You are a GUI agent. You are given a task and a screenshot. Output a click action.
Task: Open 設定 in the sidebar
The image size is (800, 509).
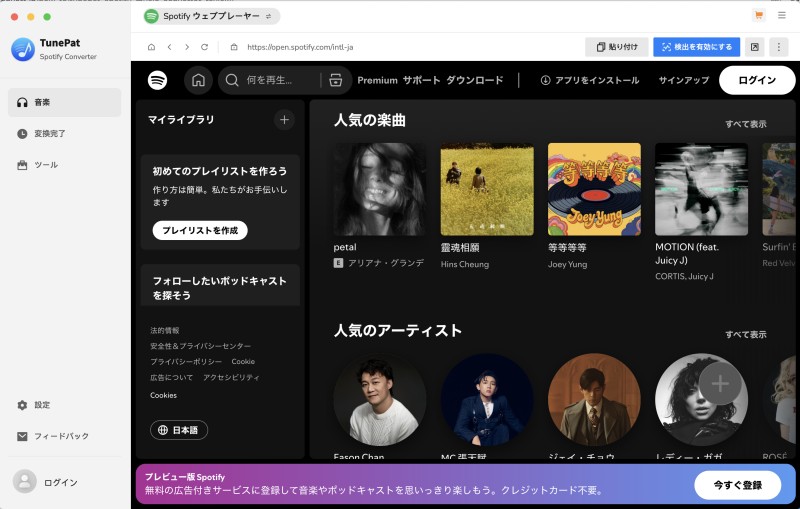64,405
